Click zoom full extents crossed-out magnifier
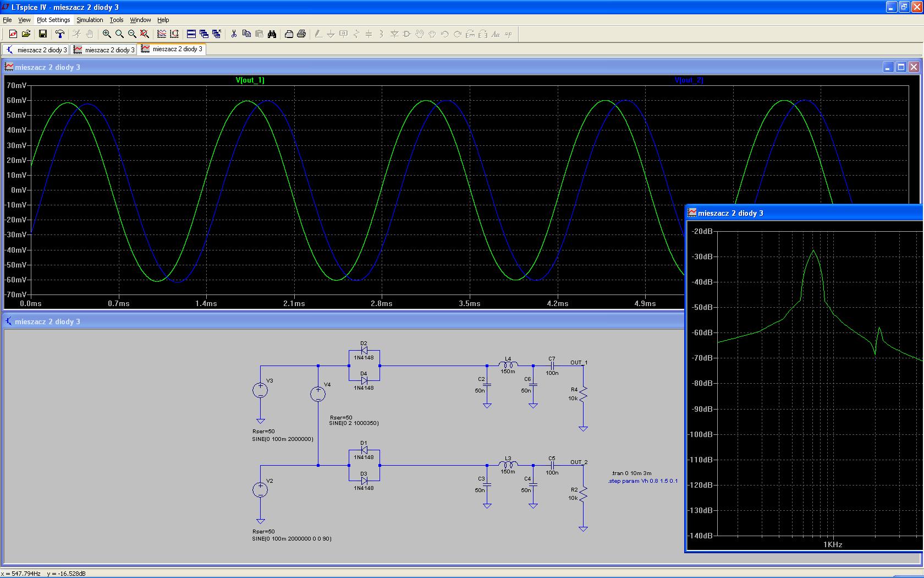 tap(145, 34)
